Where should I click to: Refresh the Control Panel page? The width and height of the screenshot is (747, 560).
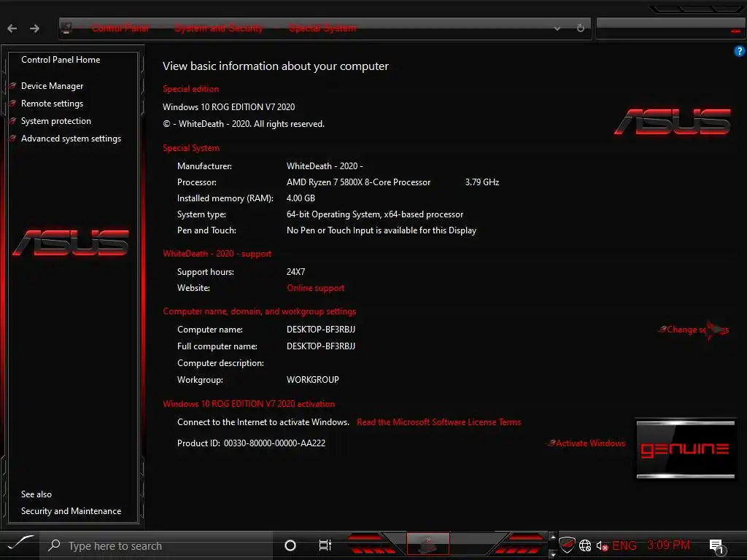point(580,28)
